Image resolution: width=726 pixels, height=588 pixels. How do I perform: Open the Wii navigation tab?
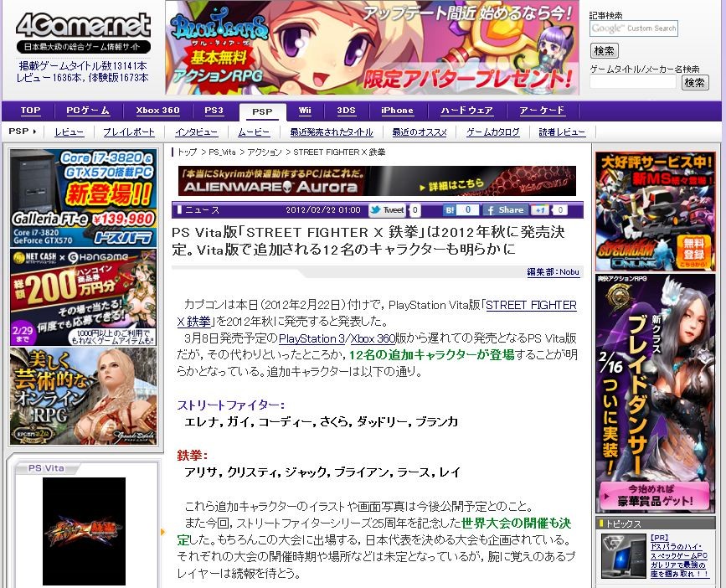[x=305, y=111]
